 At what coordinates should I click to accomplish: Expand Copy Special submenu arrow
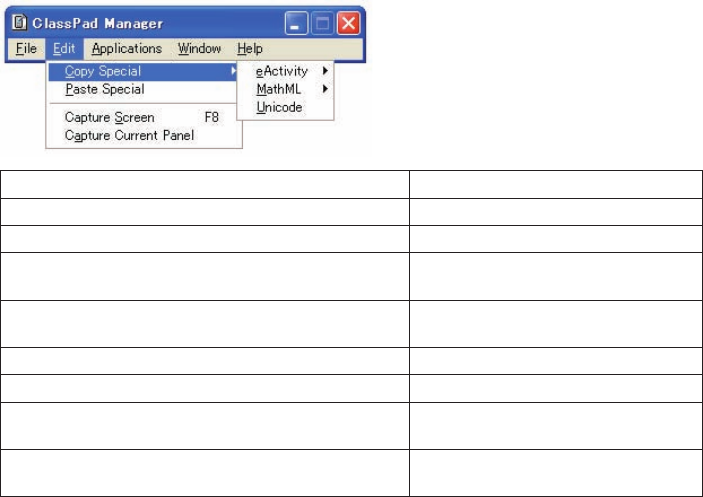point(233,71)
